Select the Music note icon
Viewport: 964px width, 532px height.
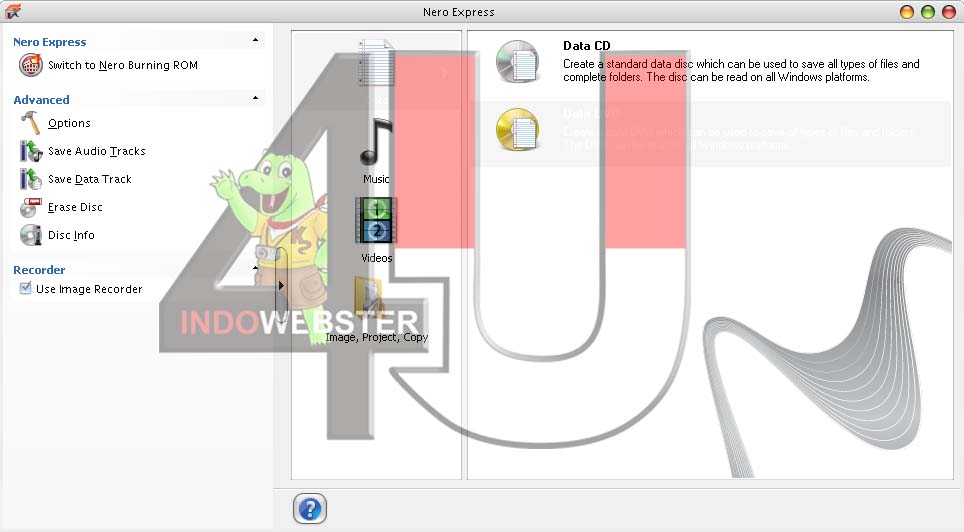pyautogui.click(x=376, y=142)
